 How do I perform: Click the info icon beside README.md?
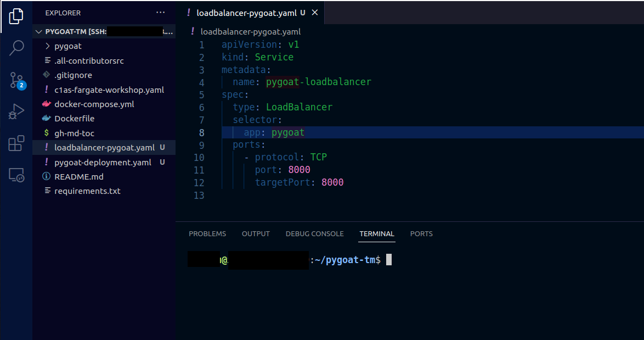point(47,176)
